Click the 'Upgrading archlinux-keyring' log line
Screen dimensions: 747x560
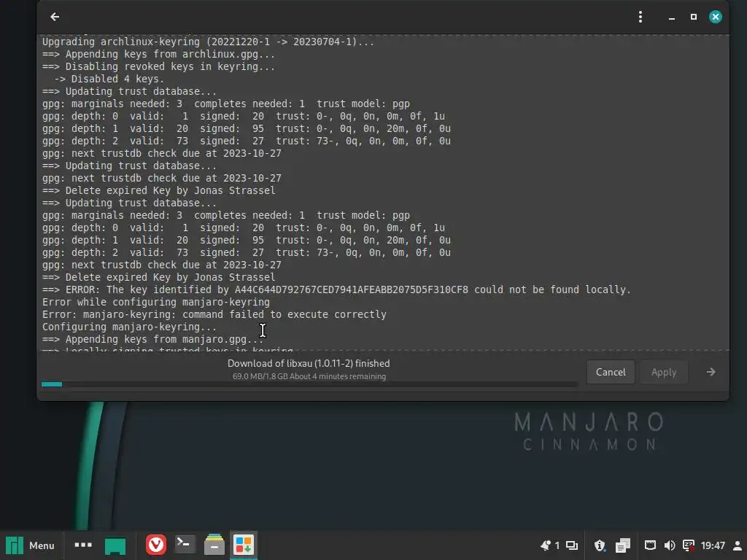coord(208,42)
